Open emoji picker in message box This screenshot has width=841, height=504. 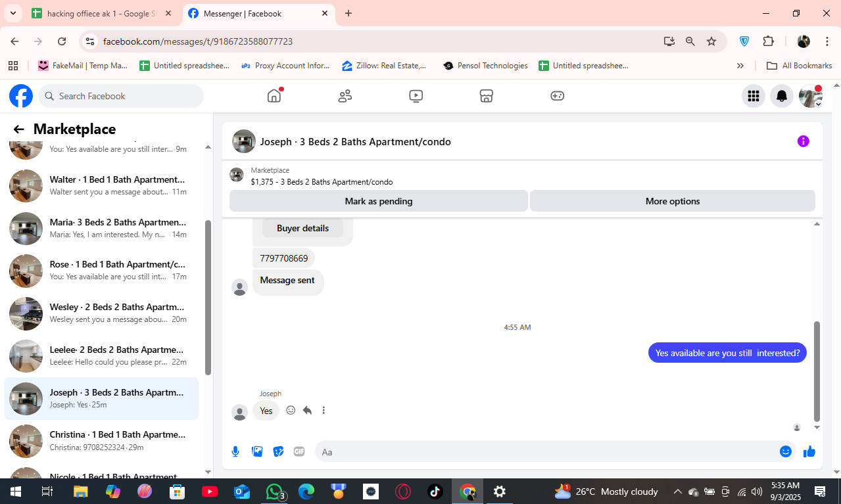click(785, 451)
